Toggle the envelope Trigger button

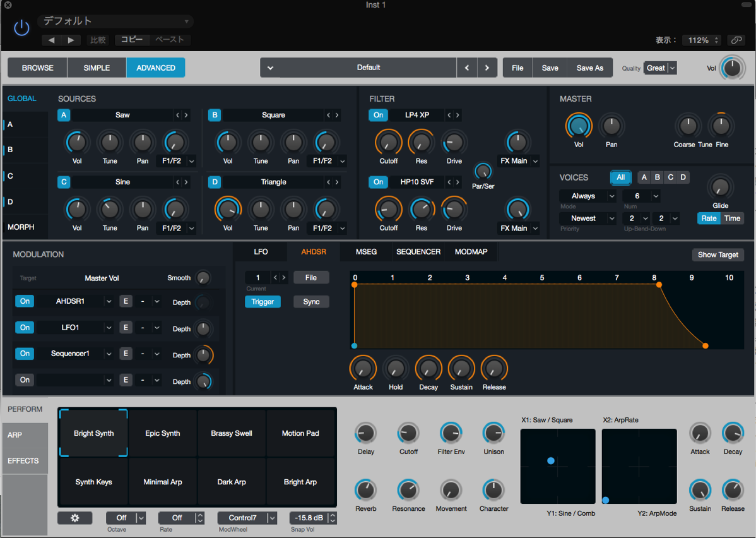pyautogui.click(x=263, y=302)
